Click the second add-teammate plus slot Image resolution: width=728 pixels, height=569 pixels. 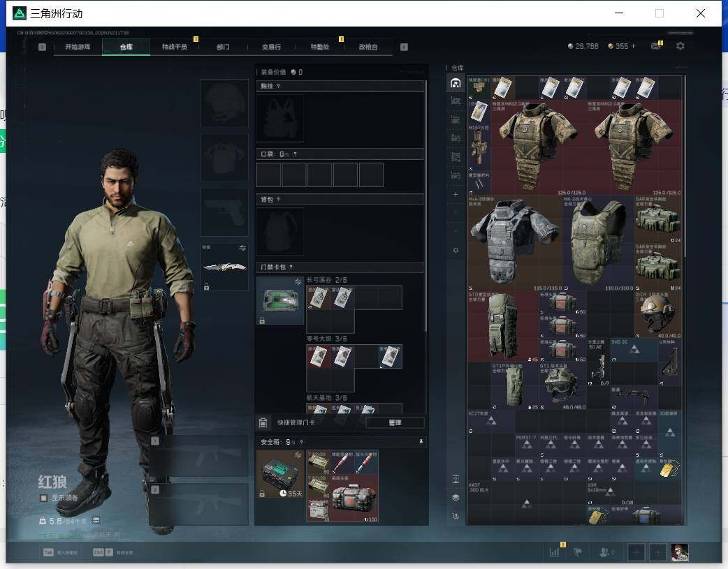pyautogui.click(x=658, y=552)
